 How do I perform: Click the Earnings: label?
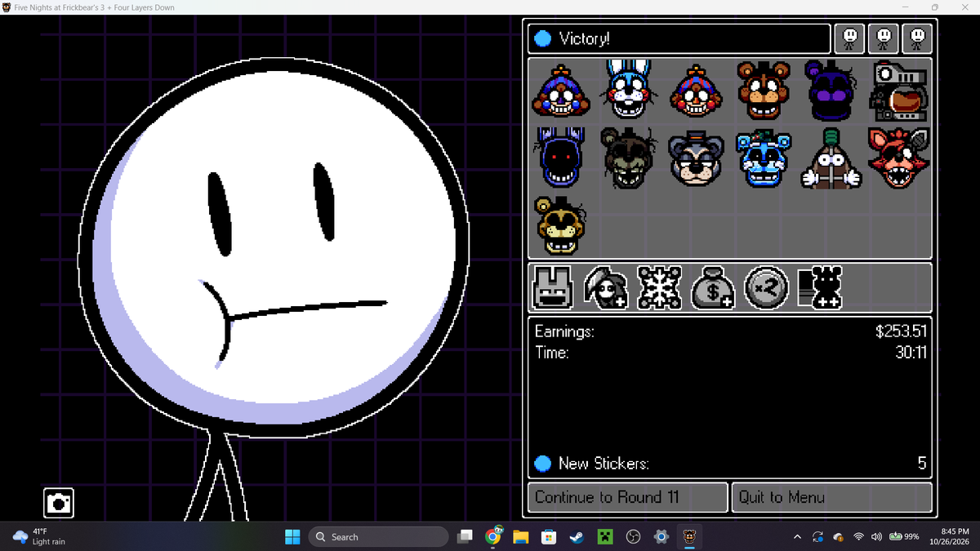564,332
